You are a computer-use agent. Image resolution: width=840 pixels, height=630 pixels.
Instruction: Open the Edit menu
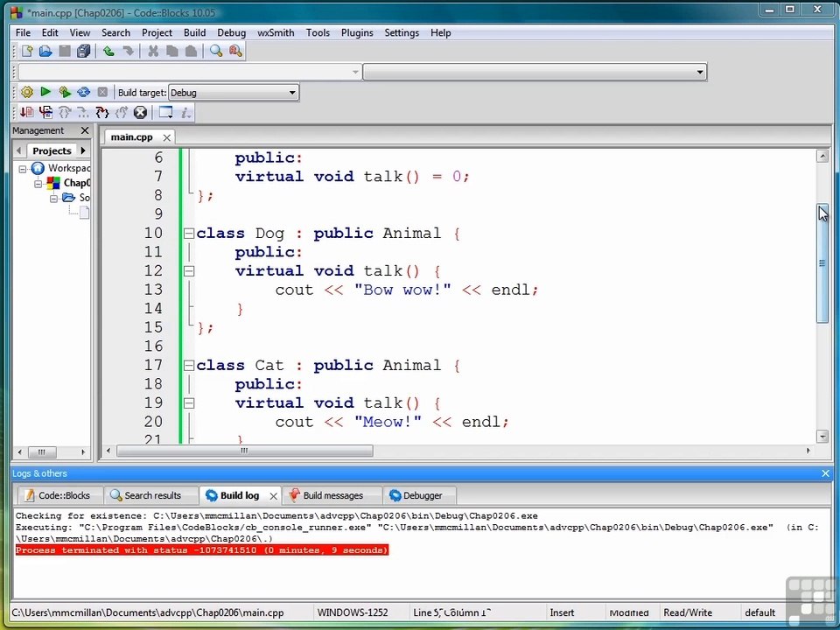pos(50,32)
